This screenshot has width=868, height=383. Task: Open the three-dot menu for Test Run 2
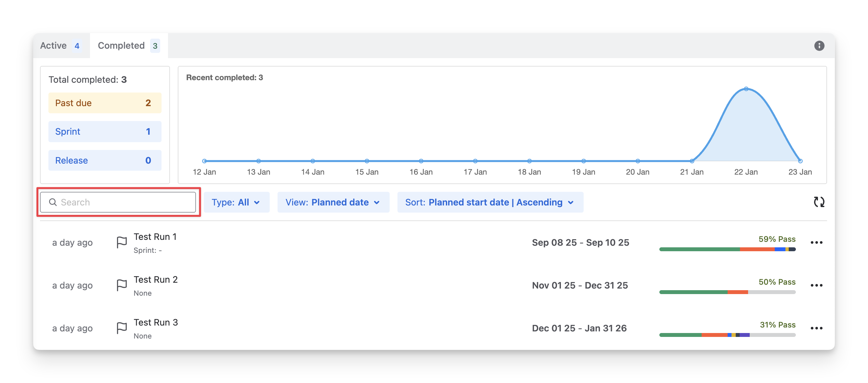click(x=816, y=285)
